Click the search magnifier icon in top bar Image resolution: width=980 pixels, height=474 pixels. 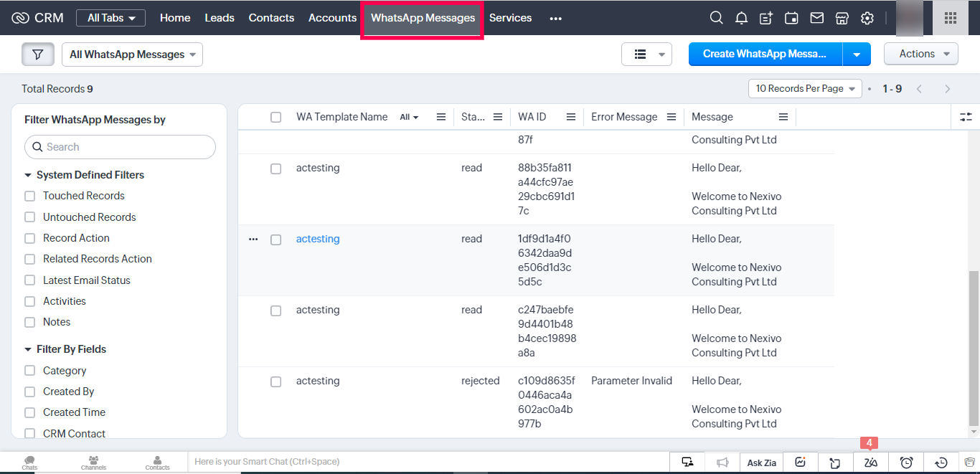point(716,18)
